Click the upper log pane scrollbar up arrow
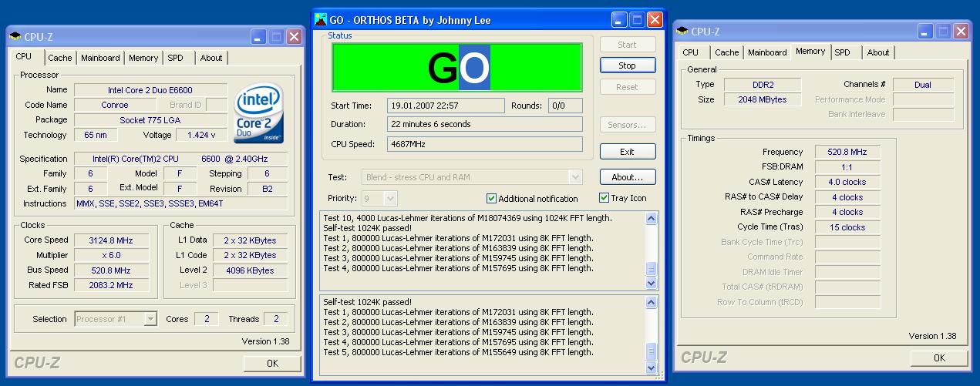The image size is (980, 386). click(652, 219)
